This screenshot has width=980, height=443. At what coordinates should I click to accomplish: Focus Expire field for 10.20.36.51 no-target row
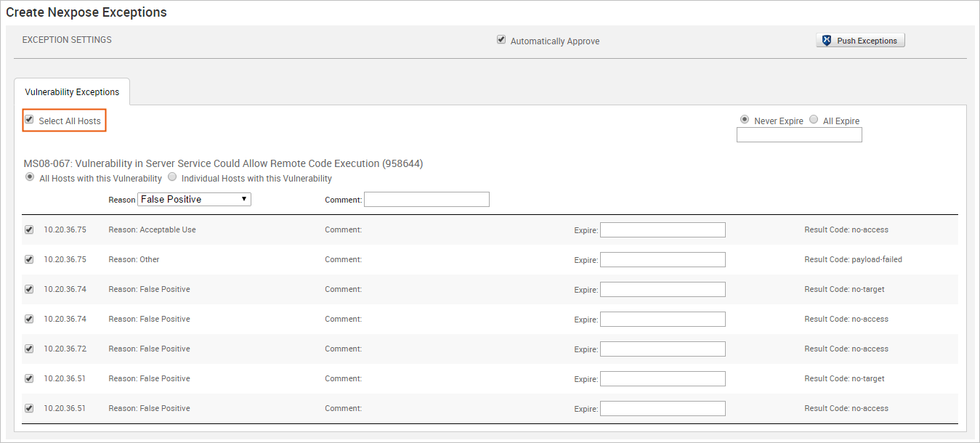click(x=663, y=379)
